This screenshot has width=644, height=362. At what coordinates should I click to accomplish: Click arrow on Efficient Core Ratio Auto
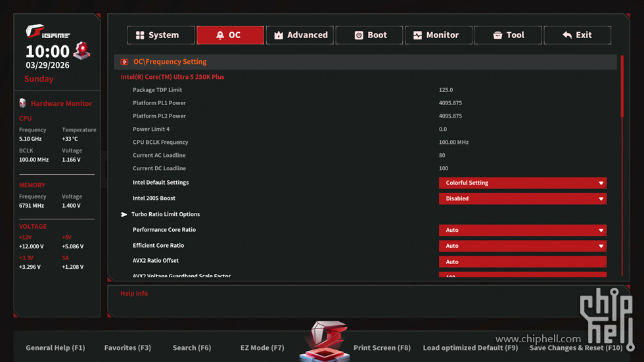pyautogui.click(x=601, y=246)
